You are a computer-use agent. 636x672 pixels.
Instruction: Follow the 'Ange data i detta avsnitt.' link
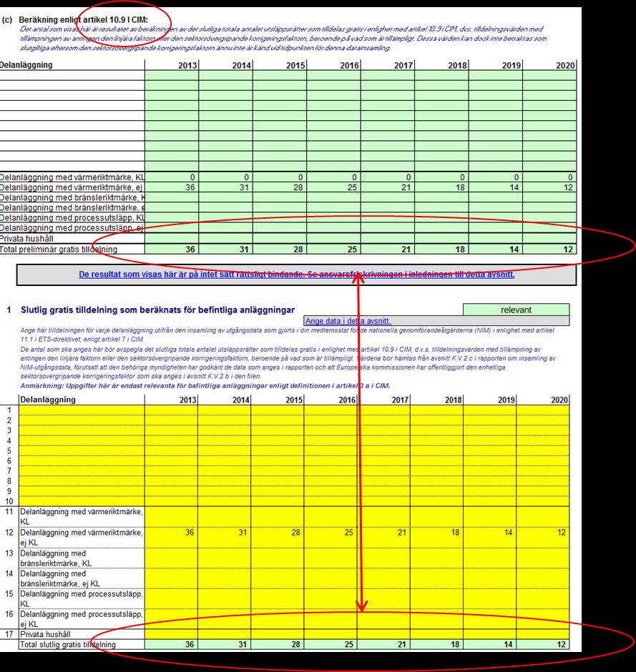[x=348, y=320]
